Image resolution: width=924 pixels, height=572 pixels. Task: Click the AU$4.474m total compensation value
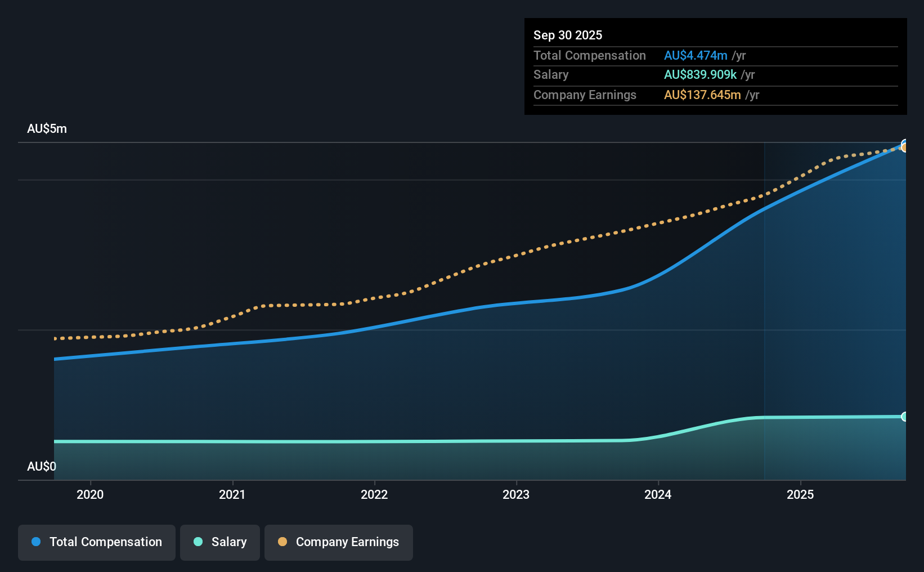[696, 56]
